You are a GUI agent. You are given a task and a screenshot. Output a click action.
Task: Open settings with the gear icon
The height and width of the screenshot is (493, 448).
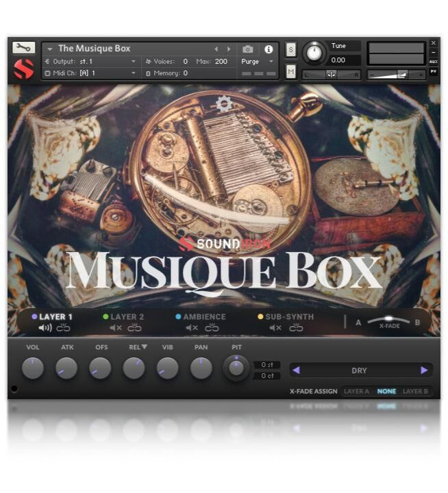[x=223, y=104]
